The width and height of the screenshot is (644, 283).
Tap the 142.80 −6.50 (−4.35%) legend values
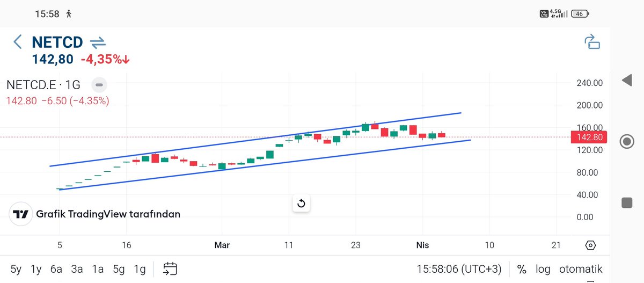pos(57,100)
